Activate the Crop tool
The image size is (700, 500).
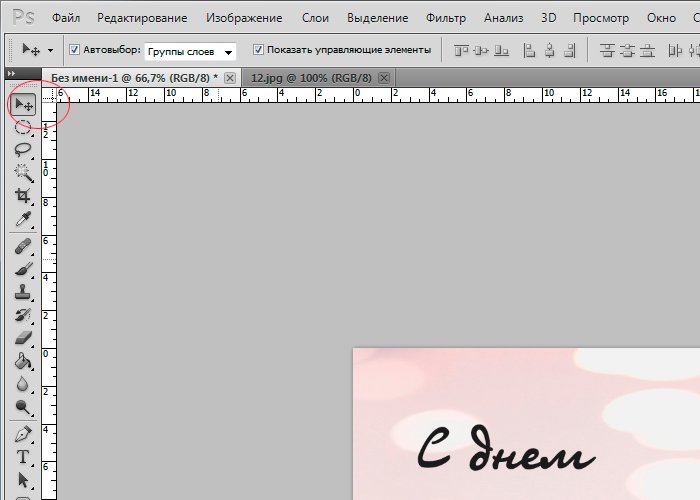(22, 196)
